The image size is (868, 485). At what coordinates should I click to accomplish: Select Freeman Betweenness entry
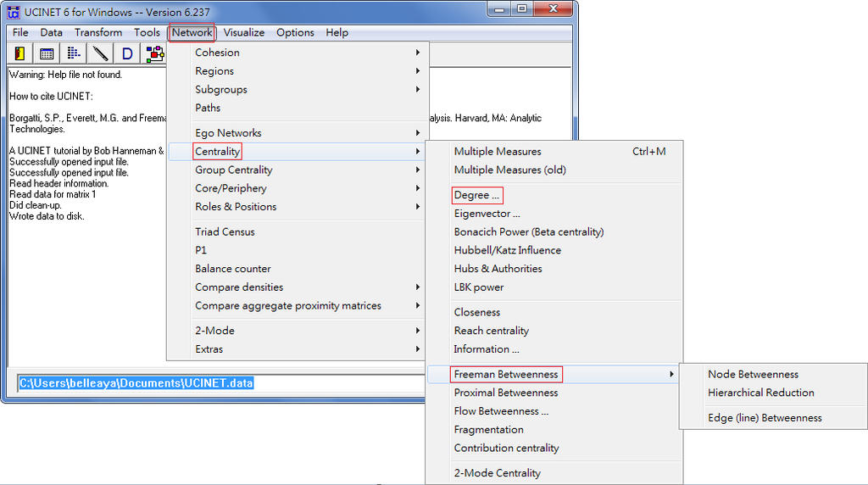point(554,374)
